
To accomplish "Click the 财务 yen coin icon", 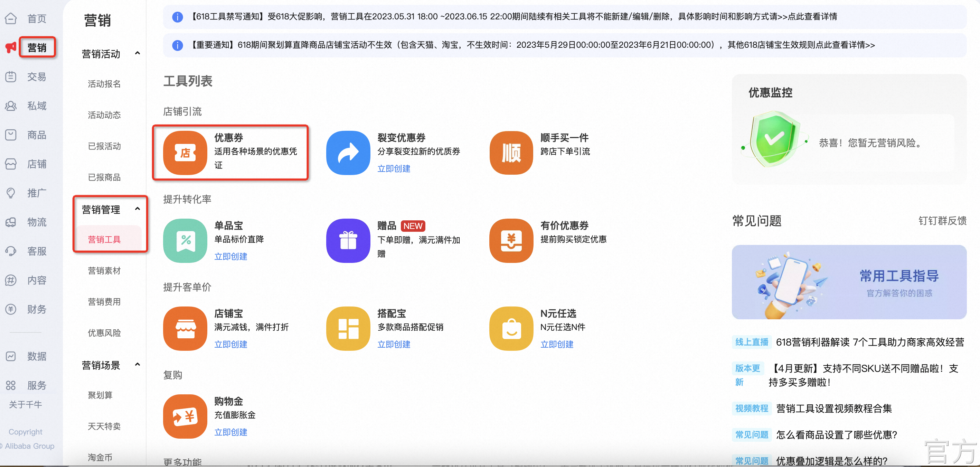I will point(11,309).
